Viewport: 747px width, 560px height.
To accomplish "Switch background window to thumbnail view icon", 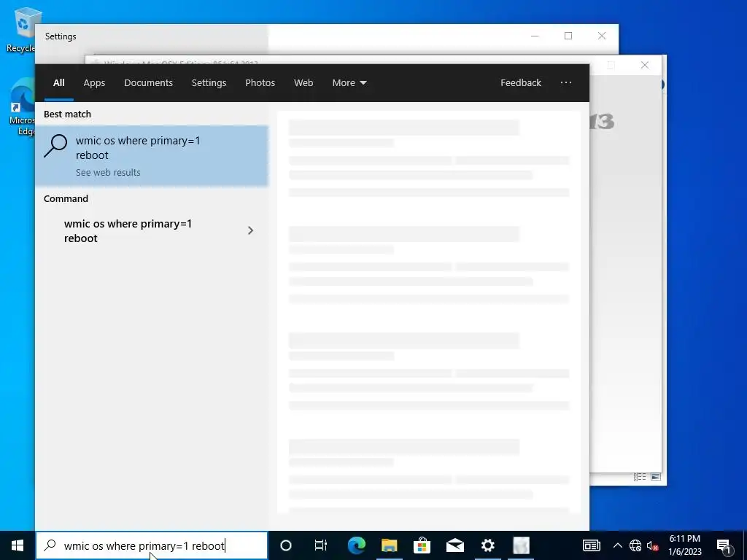I will click(656, 477).
